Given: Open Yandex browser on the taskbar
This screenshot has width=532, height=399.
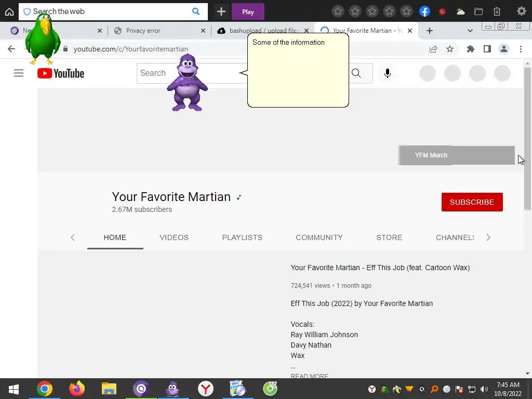Looking at the screenshot, I should [206, 389].
